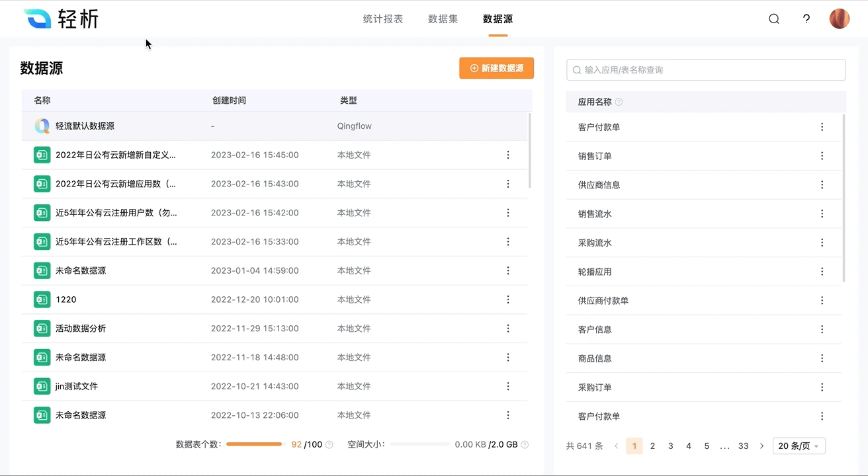This screenshot has height=476, width=868.
Task: Go to page 3
Action: tap(670, 446)
